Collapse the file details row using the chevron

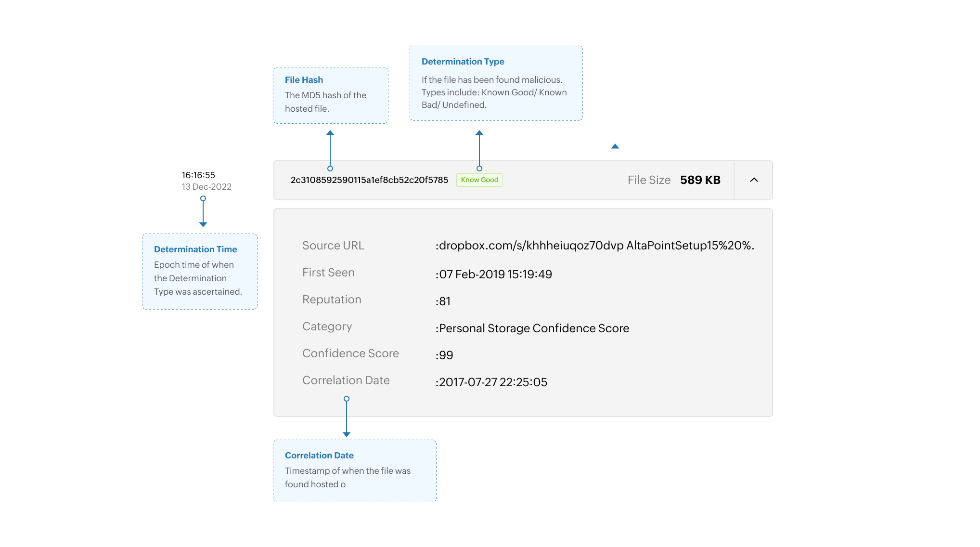point(753,180)
